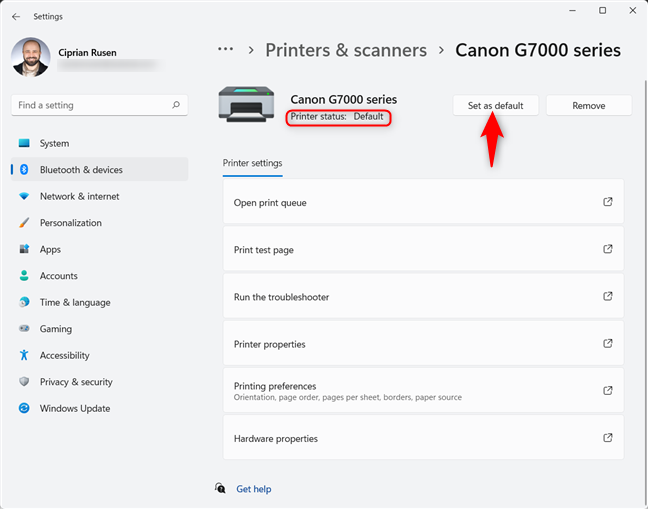Image resolution: width=648 pixels, height=509 pixels.
Task: Click external link icon for Printer properties
Action: [608, 343]
